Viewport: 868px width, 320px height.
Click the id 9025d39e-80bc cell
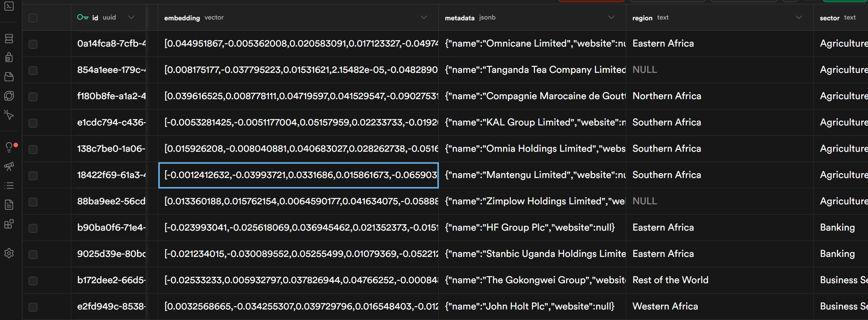[x=108, y=254]
